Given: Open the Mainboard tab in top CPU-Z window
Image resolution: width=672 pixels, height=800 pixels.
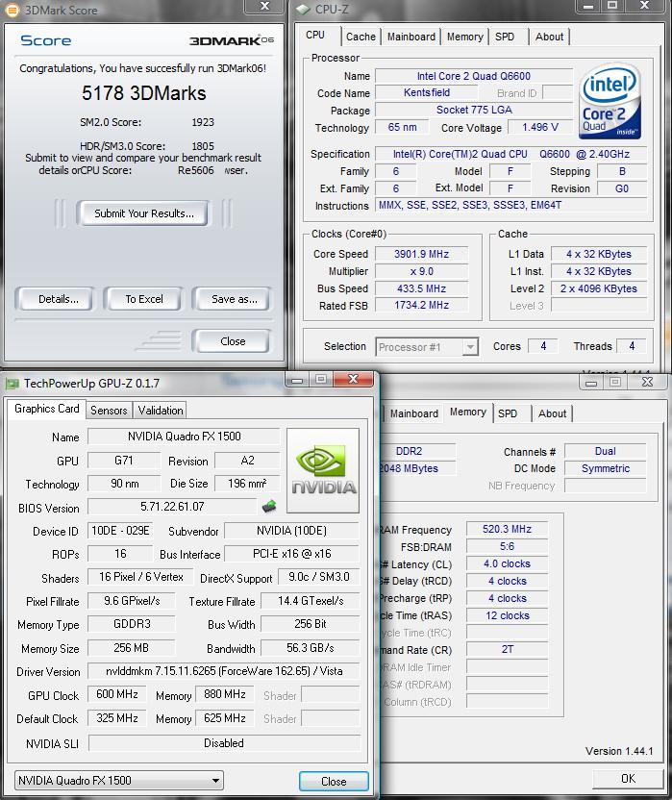Looking at the screenshot, I should [411, 37].
